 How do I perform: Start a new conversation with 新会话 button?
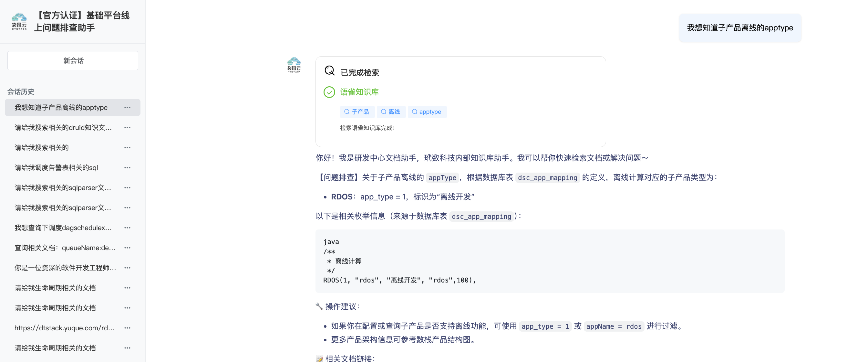click(x=73, y=61)
